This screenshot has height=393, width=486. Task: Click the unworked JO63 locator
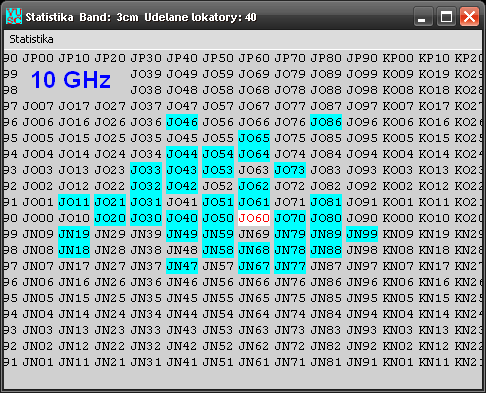(x=254, y=170)
